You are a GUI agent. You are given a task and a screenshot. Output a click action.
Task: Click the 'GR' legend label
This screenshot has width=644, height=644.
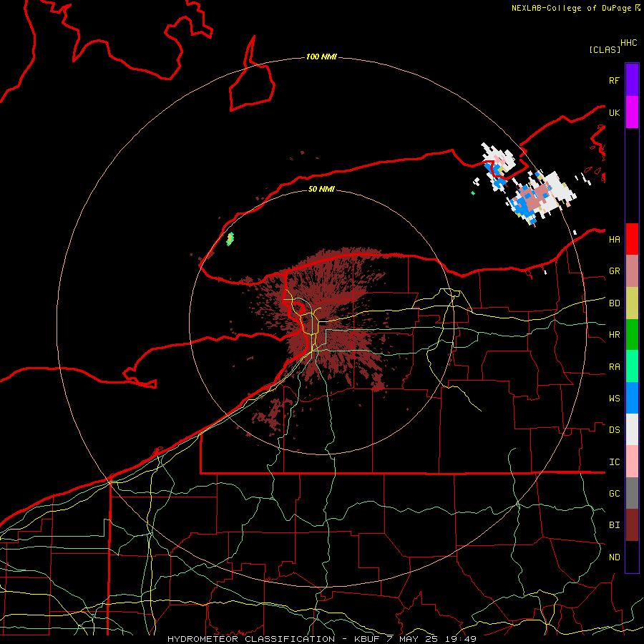[x=614, y=271]
